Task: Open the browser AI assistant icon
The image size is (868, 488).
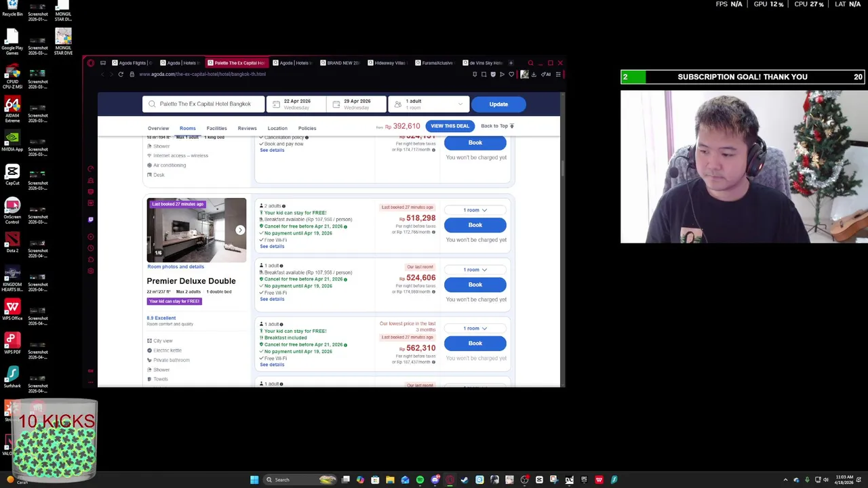Action: click(547, 74)
